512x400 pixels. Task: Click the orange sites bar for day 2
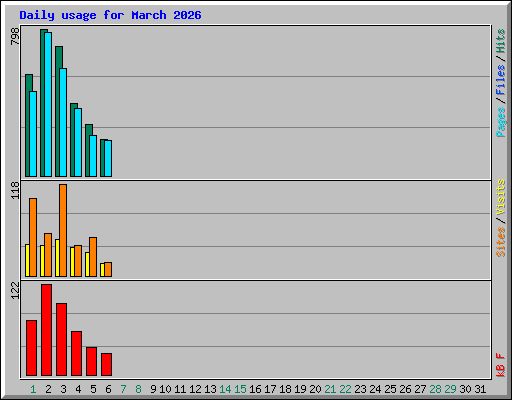pyautogui.click(x=48, y=255)
